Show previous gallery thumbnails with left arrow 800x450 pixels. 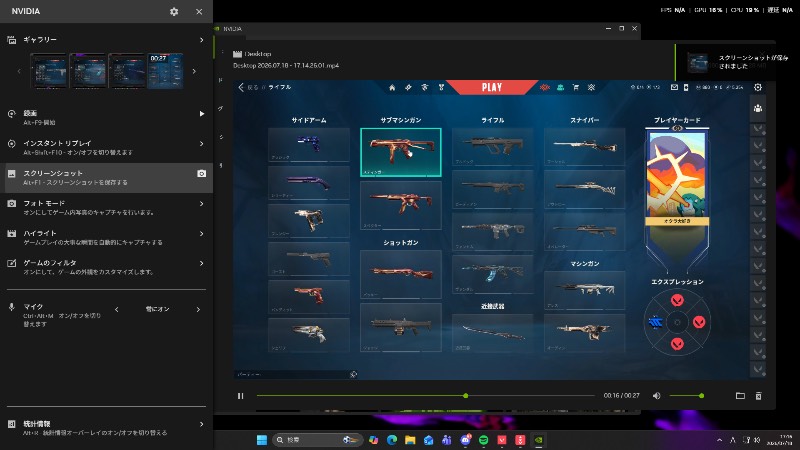[x=19, y=71]
